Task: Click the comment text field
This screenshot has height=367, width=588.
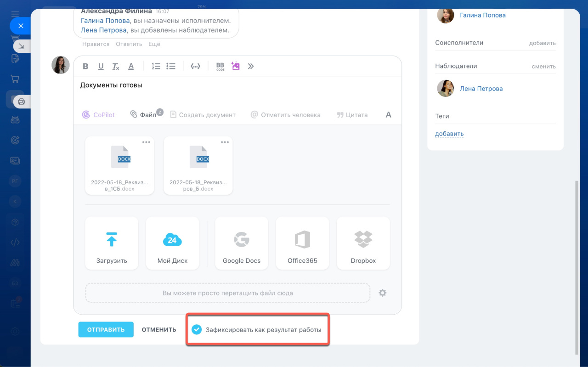Action: (x=237, y=90)
